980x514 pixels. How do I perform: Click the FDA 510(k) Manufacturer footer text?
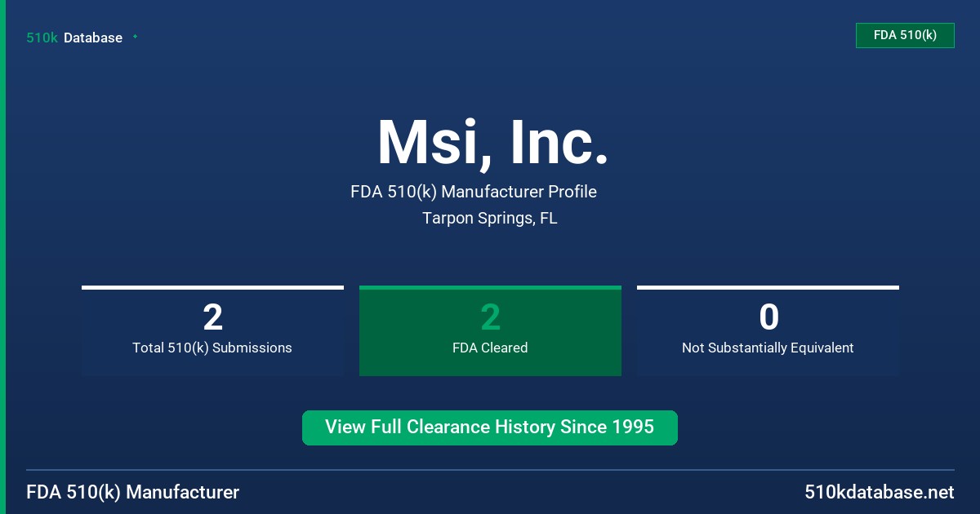click(133, 492)
